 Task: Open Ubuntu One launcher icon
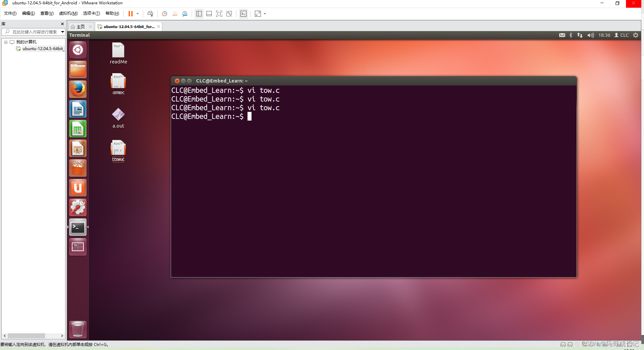[78, 188]
